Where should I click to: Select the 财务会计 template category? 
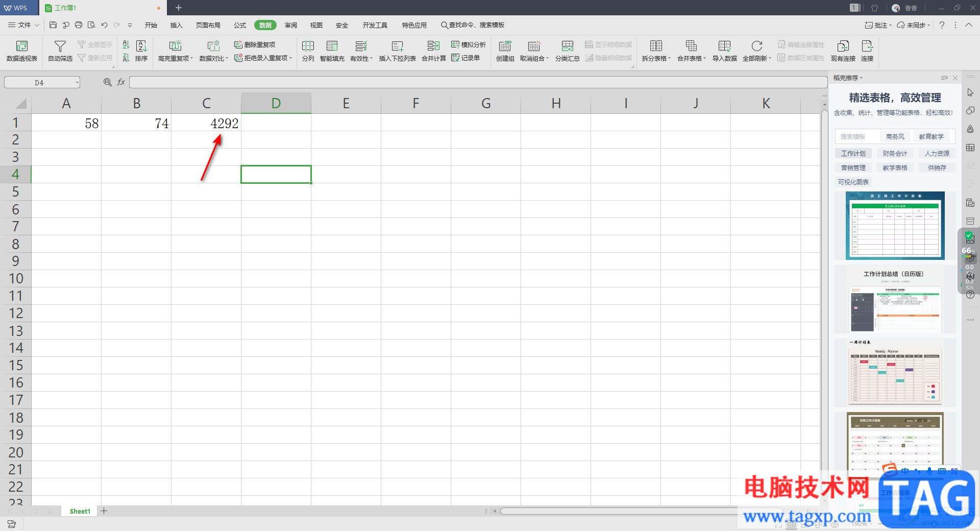coord(895,153)
